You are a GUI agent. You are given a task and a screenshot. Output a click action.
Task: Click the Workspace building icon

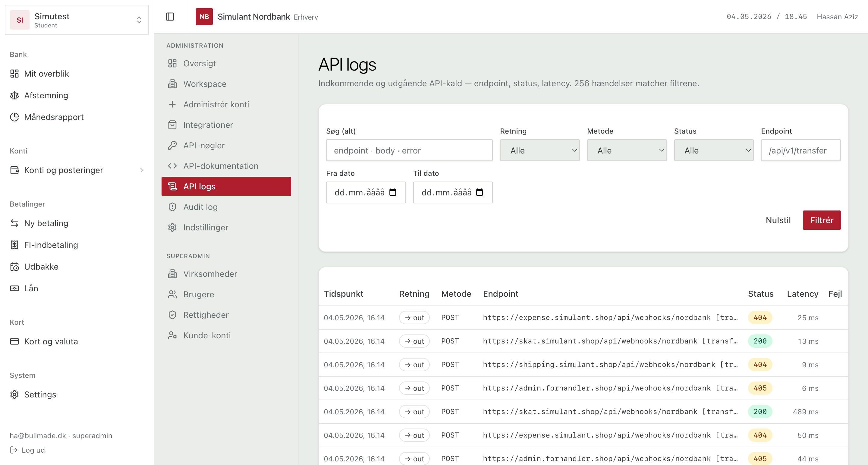(172, 84)
